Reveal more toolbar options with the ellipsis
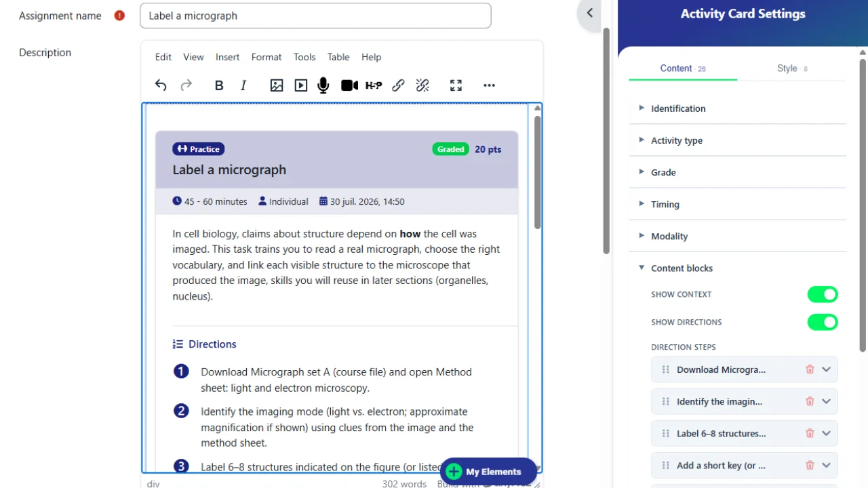868x488 pixels. click(x=489, y=85)
